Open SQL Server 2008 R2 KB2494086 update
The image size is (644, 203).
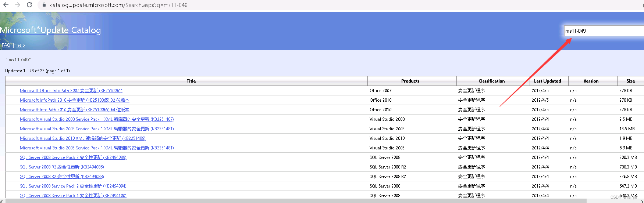62,167
